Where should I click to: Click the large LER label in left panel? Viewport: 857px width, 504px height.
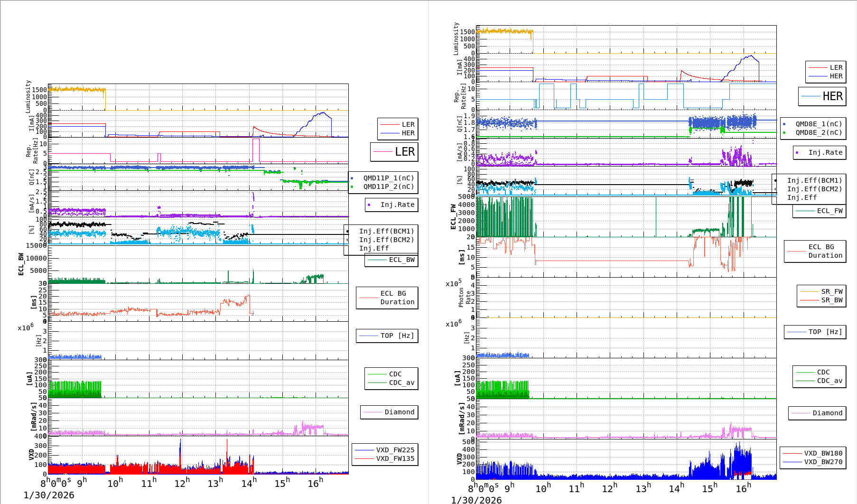pos(394,152)
